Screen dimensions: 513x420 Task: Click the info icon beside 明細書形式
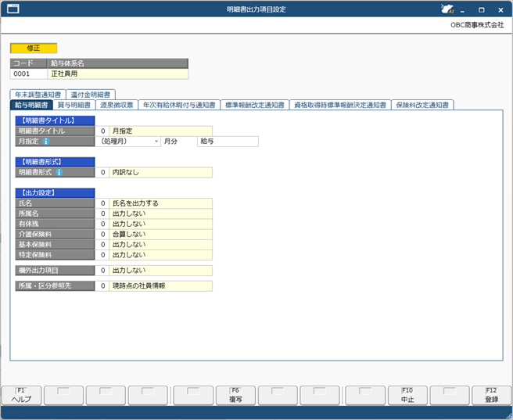[x=59, y=172]
